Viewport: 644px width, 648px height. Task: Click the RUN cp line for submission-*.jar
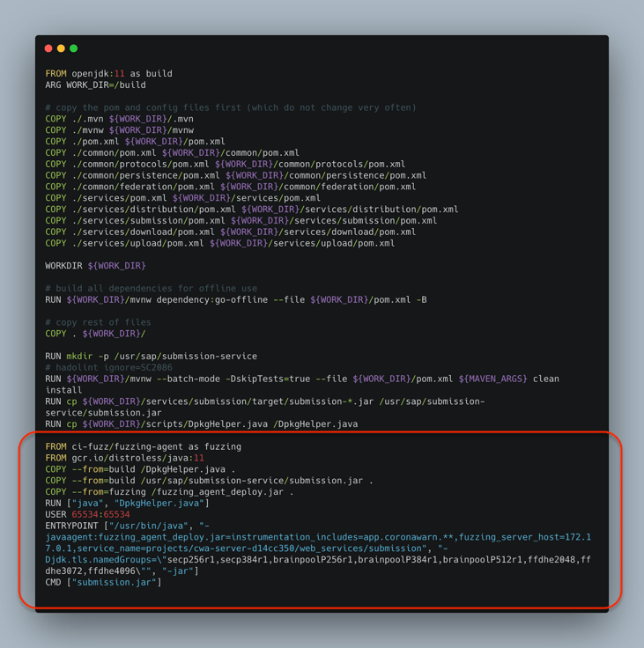[264, 407]
